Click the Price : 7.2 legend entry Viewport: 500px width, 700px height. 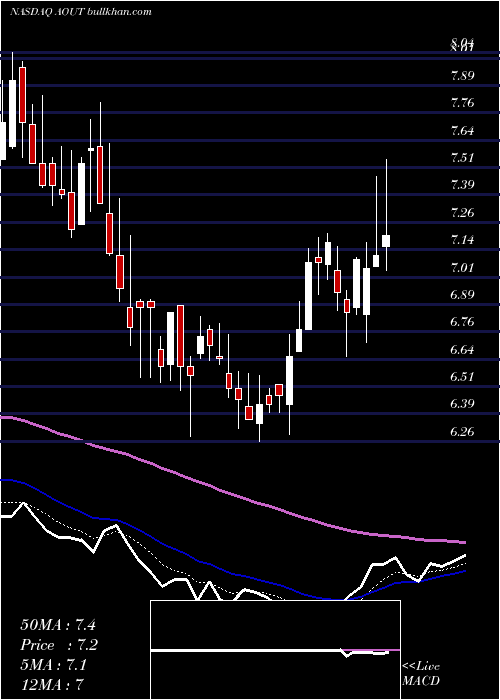coord(59,645)
